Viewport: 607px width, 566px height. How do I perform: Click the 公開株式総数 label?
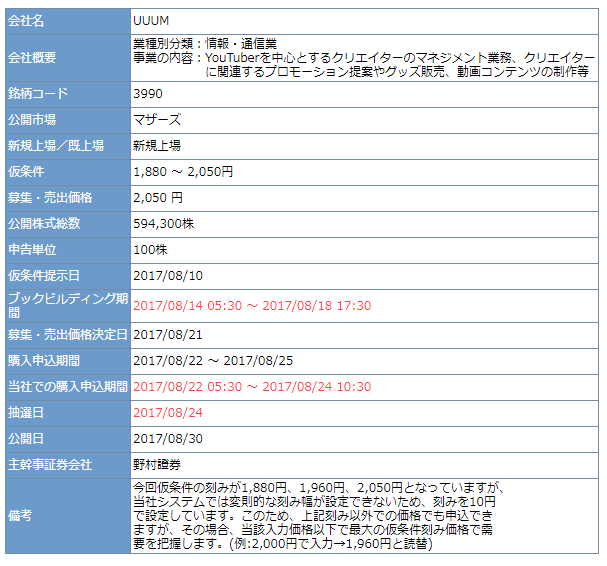point(44,223)
